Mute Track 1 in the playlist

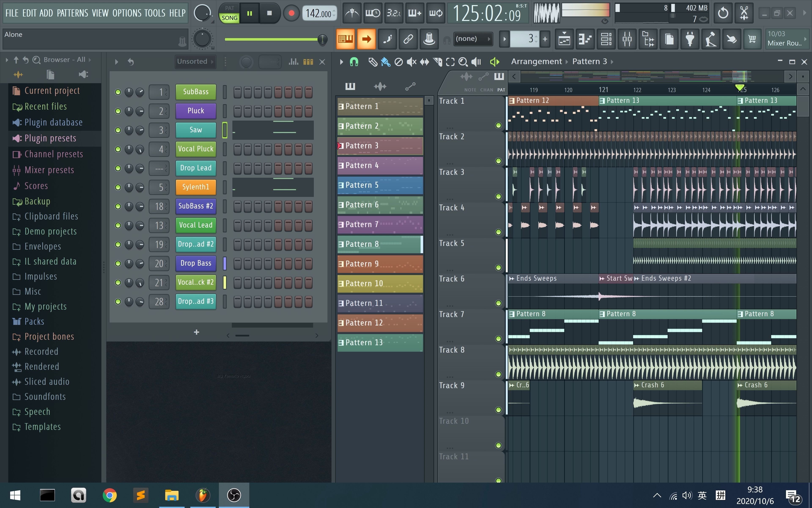[499, 125]
